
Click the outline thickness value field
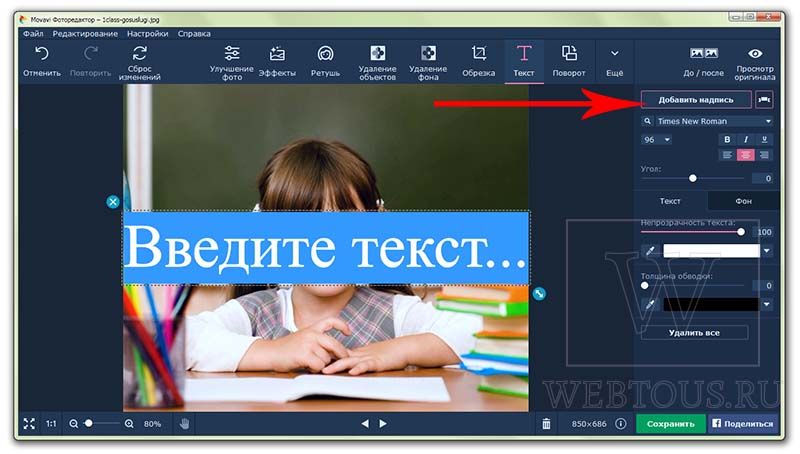764,286
